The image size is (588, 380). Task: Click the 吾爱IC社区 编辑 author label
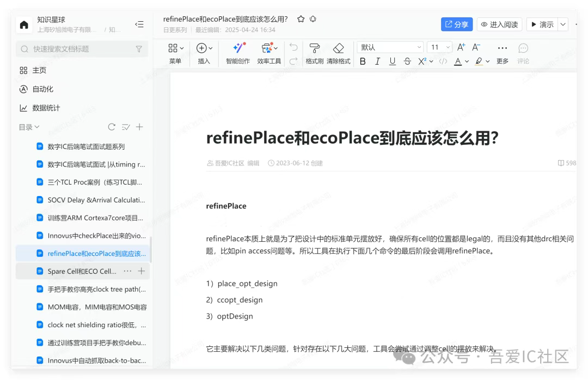pos(233,163)
